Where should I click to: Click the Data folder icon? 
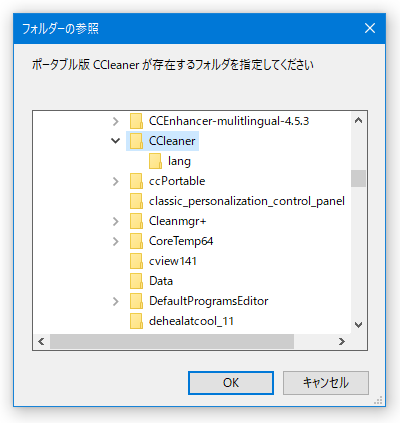click(x=136, y=281)
